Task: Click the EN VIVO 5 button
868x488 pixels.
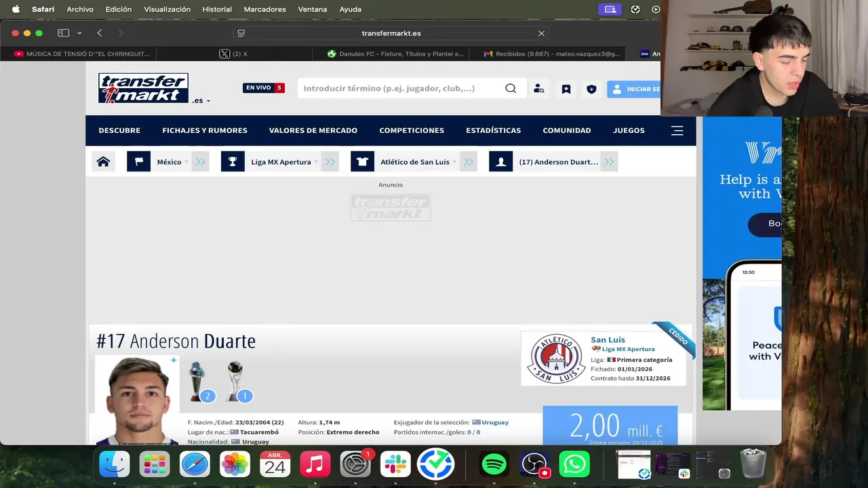Action: tap(264, 88)
